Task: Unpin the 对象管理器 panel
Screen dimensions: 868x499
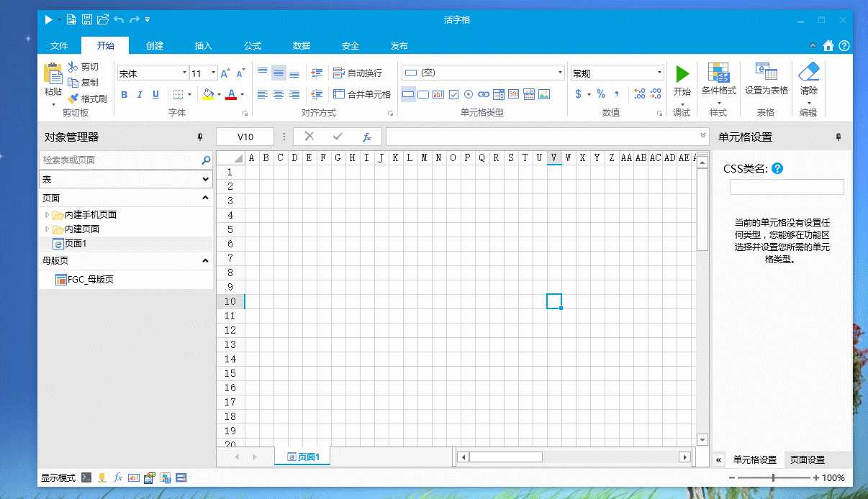Action: click(200, 137)
